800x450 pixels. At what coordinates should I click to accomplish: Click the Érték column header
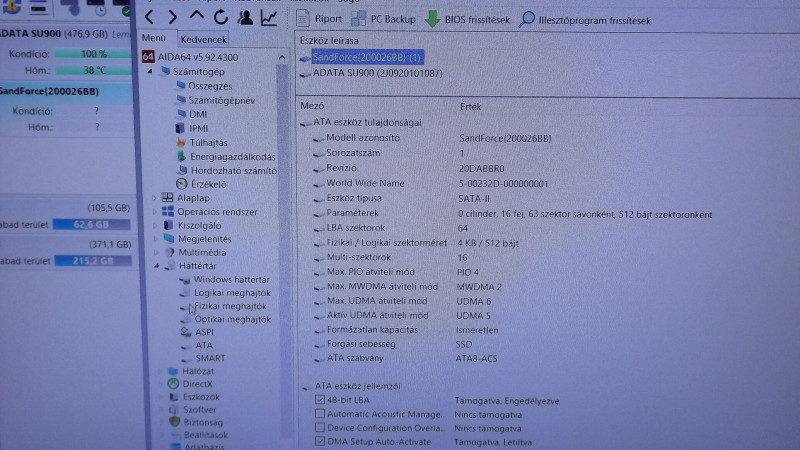point(470,107)
